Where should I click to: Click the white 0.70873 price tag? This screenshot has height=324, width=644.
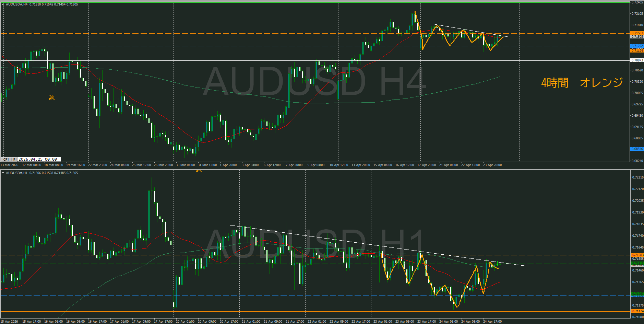(x=637, y=60)
